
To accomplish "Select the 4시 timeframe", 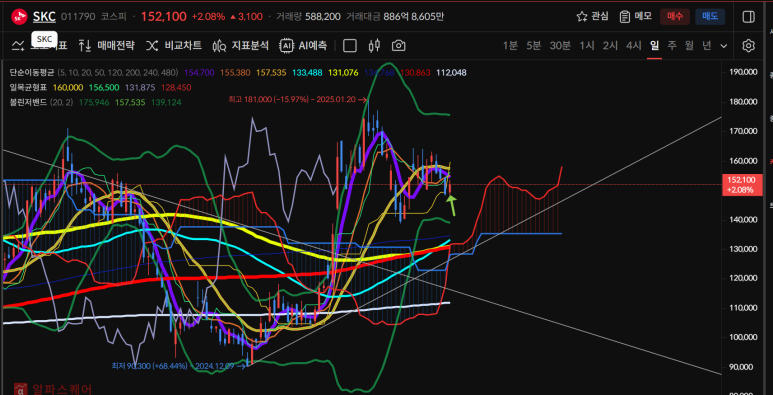I will click(633, 46).
